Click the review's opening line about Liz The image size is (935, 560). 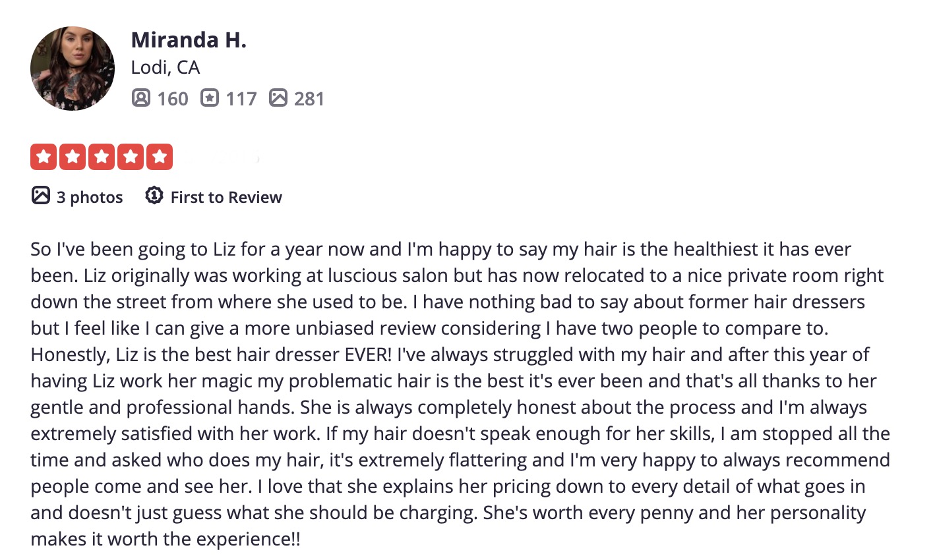440,249
